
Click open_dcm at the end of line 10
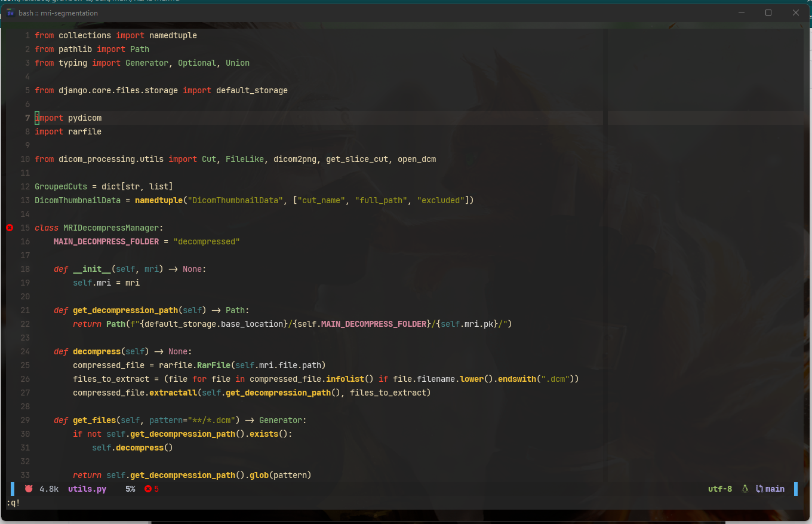coord(417,159)
